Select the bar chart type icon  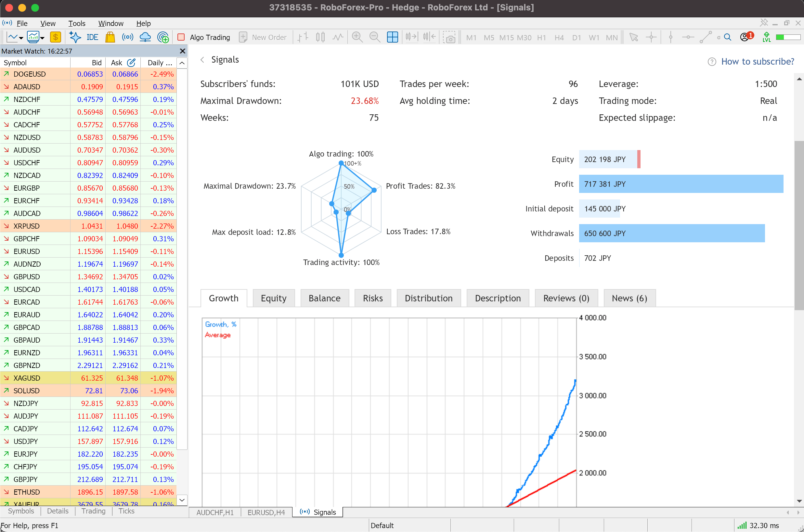pyautogui.click(x=303, y=37)
